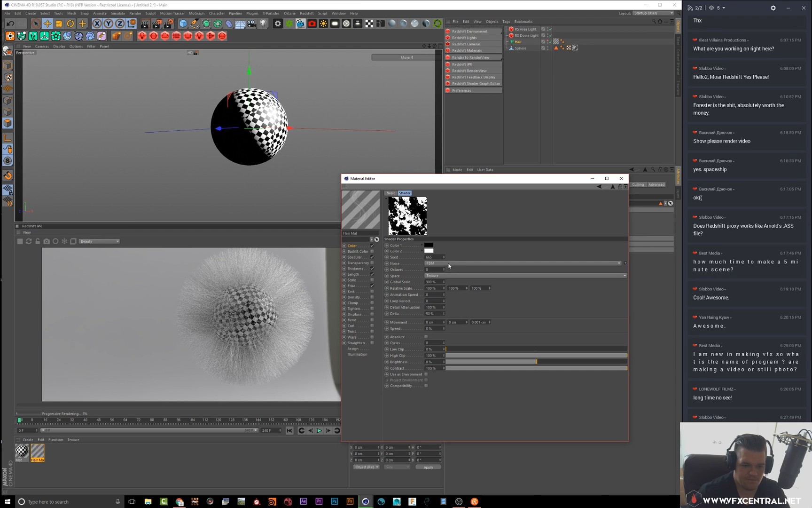812x508 pixels.
Task: Open the Noise type dropdown showing FBM
Action: click(x=523, y=263)
